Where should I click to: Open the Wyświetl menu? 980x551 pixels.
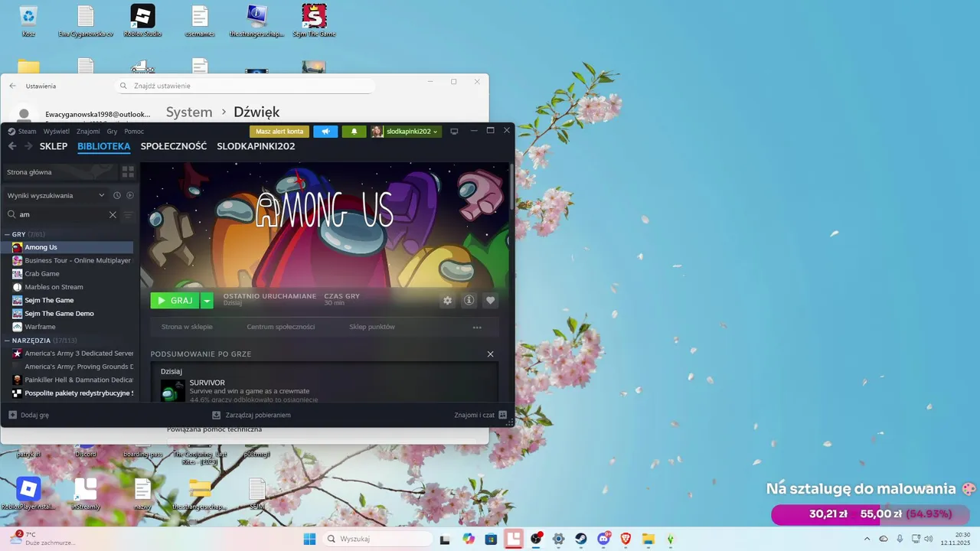57,132
